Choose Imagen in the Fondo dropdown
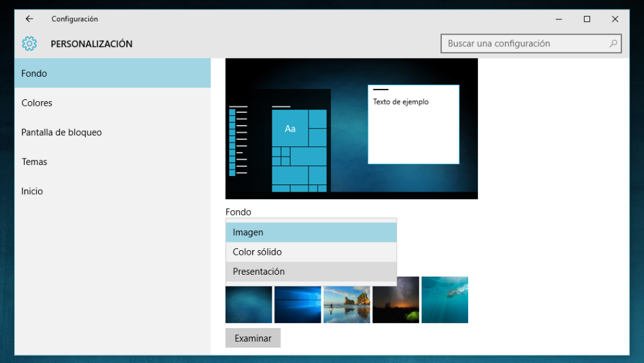This screenshot has width=644, height=363. coord(311,232)
